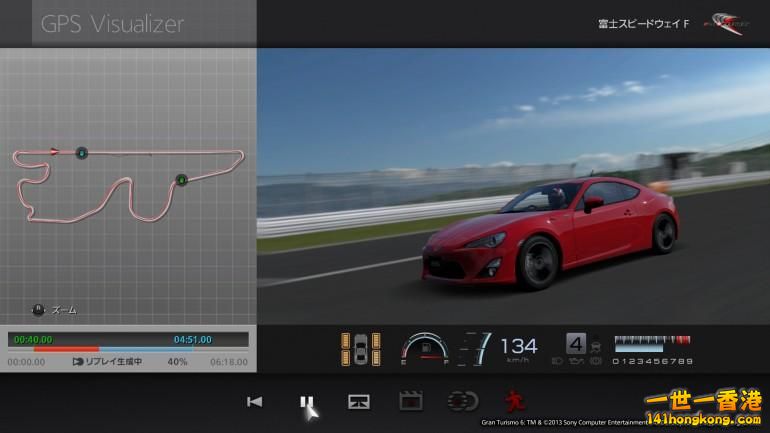Click the skip-to-start replay button
Image resolution: width=770 pixels, height=433 pixels.
[255, 402]
